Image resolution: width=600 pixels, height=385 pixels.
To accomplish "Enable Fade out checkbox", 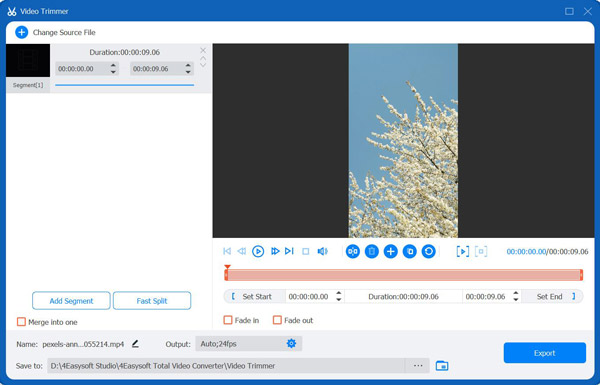I will pos(277,320).
